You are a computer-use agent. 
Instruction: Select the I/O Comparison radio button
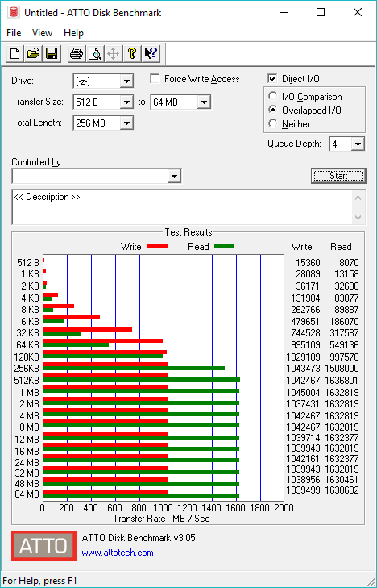(x=272, y=96)
